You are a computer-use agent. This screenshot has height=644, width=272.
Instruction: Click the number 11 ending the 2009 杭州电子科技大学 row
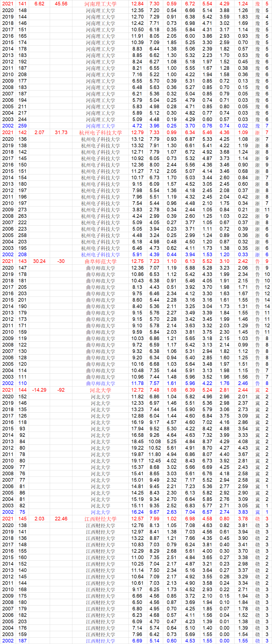(267, 210)
